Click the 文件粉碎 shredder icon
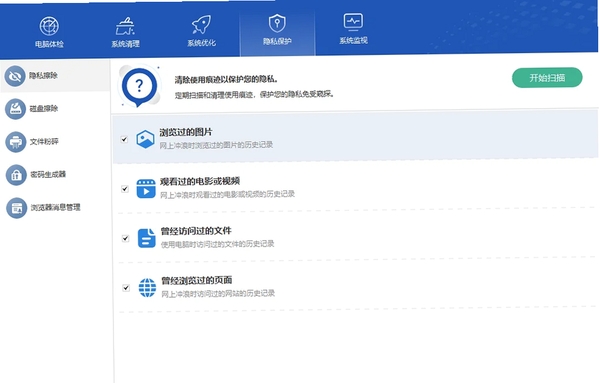Viewport: 600px width, 383px height. point(16,142)
